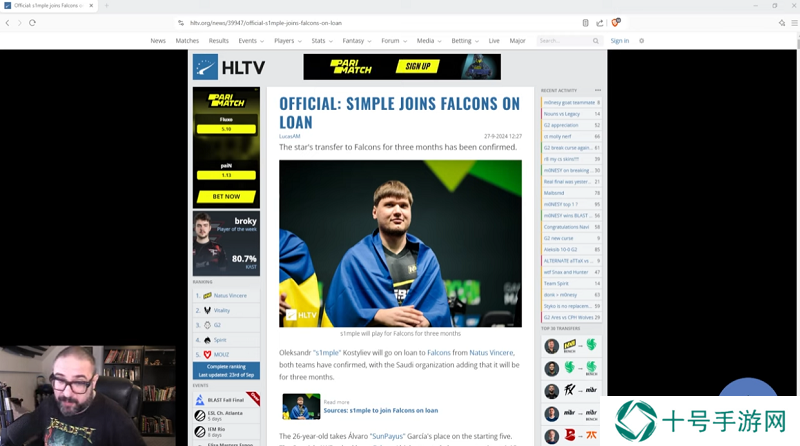Reload the page with refresh icon
The height and width of the screenshot is (446, 800).
(x=32, y=22)
